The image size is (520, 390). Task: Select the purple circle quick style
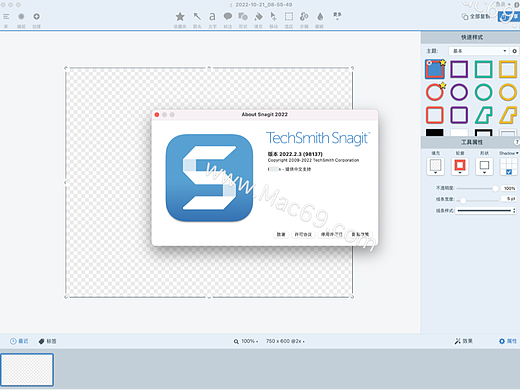click(459, 92)
